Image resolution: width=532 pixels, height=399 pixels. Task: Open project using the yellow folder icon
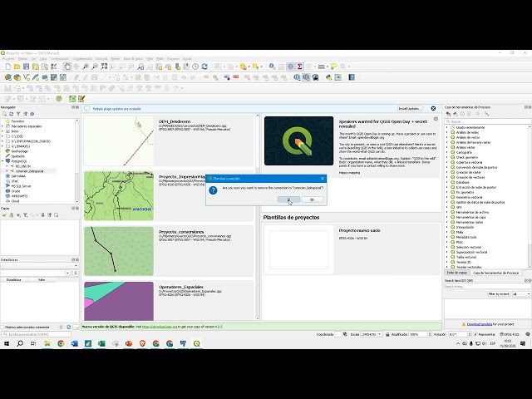click(17, 66)
